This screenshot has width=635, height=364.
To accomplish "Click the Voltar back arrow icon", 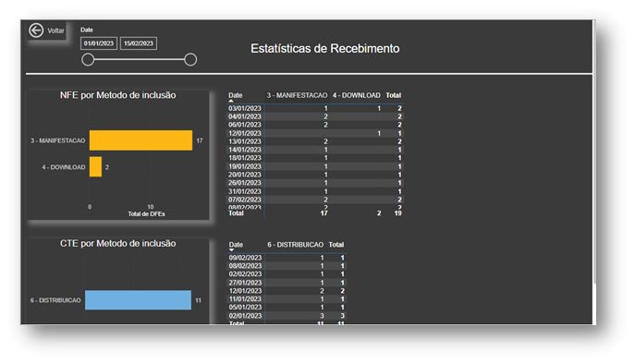I will coord(36,30).
